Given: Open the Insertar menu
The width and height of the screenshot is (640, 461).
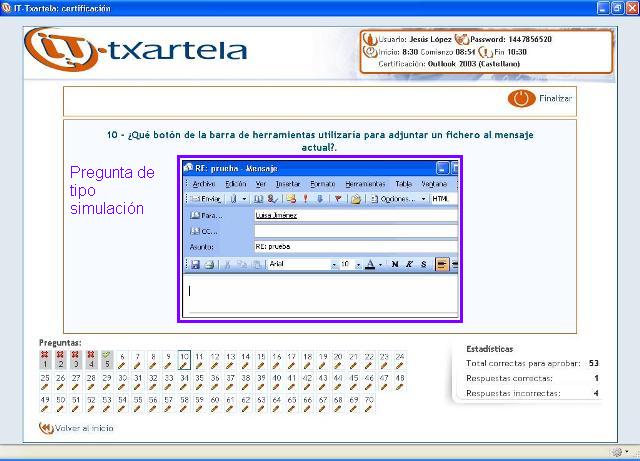Looking at the screenshot, I should pos(288,184).
